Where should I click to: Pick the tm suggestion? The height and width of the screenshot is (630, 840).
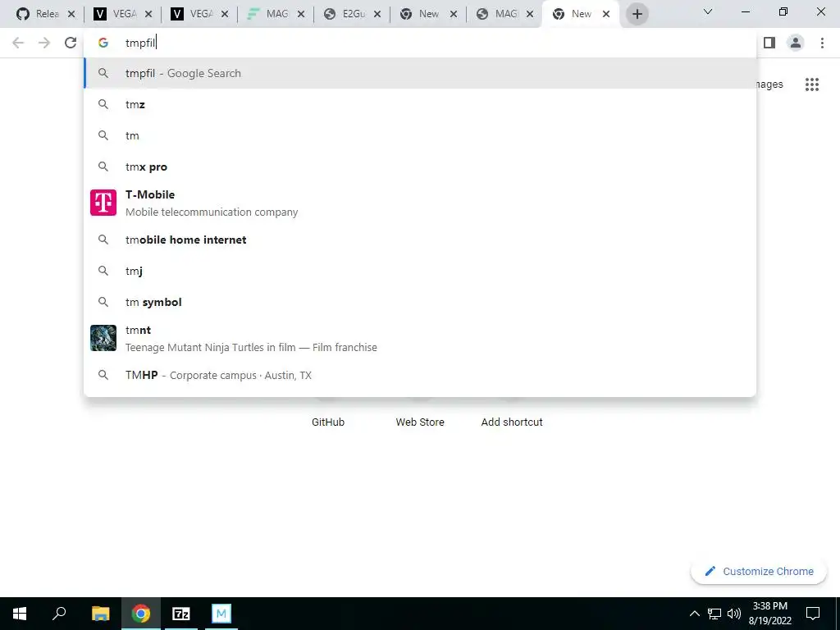tap(420, 135)
